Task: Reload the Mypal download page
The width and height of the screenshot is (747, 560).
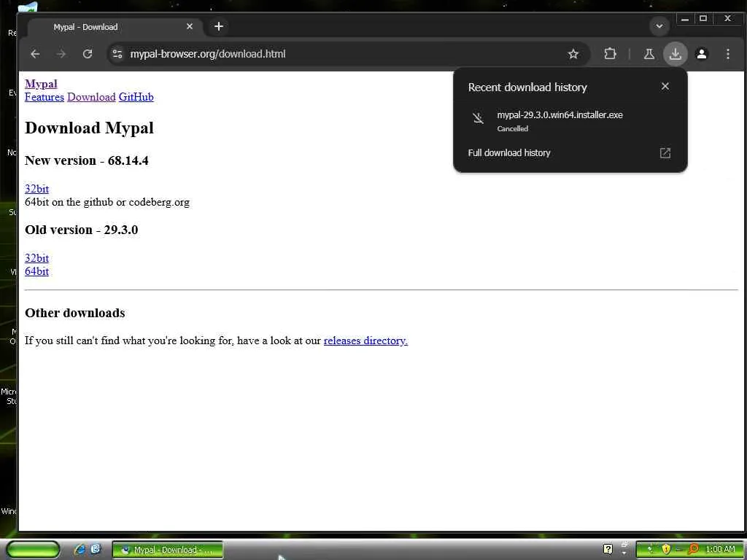Action: point(88,54)
